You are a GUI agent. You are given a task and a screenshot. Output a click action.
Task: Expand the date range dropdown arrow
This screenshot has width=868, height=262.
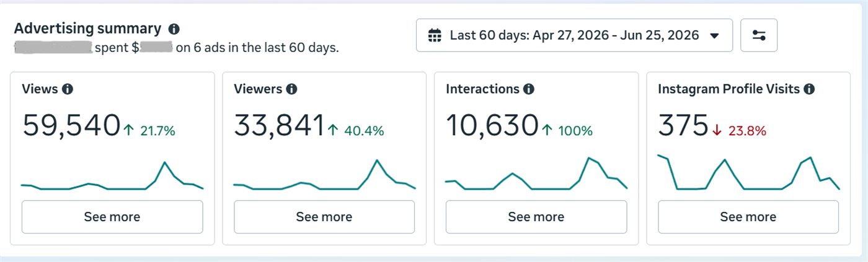click(714, 36)
